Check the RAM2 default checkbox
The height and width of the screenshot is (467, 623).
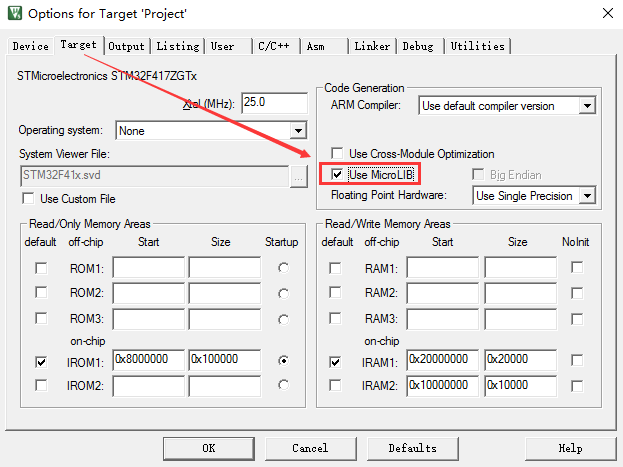coord(335,293)
